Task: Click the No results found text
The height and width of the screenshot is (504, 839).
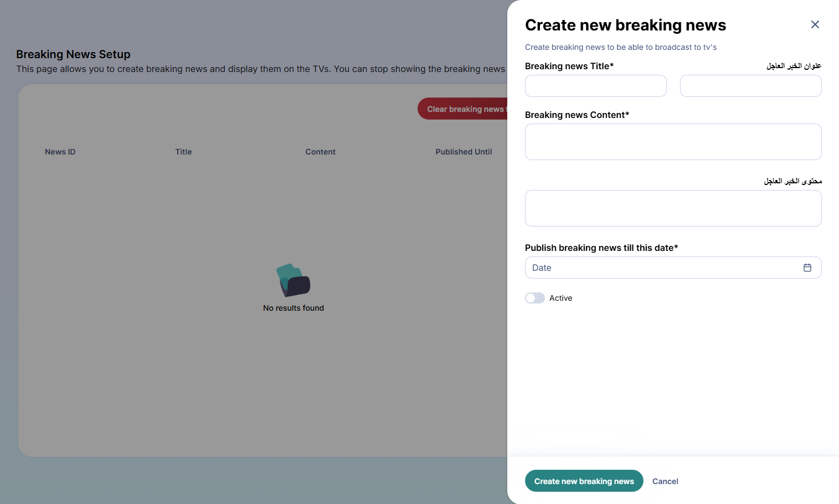Action: click(294, 308)
